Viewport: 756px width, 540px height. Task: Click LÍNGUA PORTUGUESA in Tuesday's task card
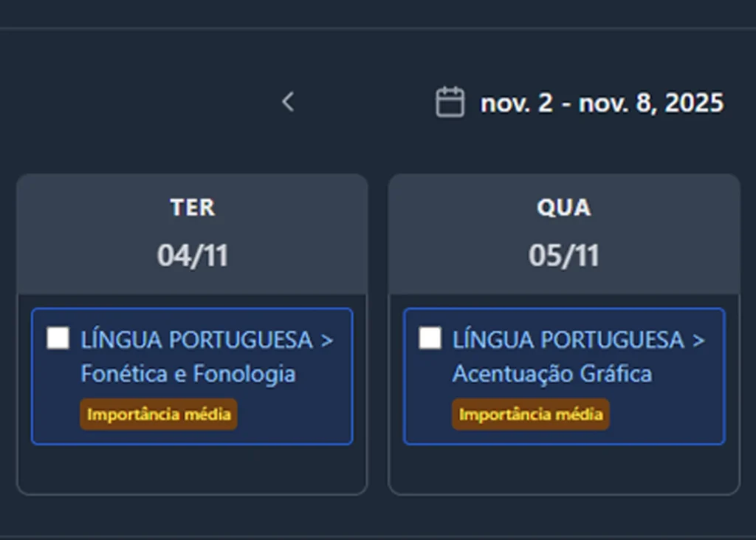coord(196,340)
